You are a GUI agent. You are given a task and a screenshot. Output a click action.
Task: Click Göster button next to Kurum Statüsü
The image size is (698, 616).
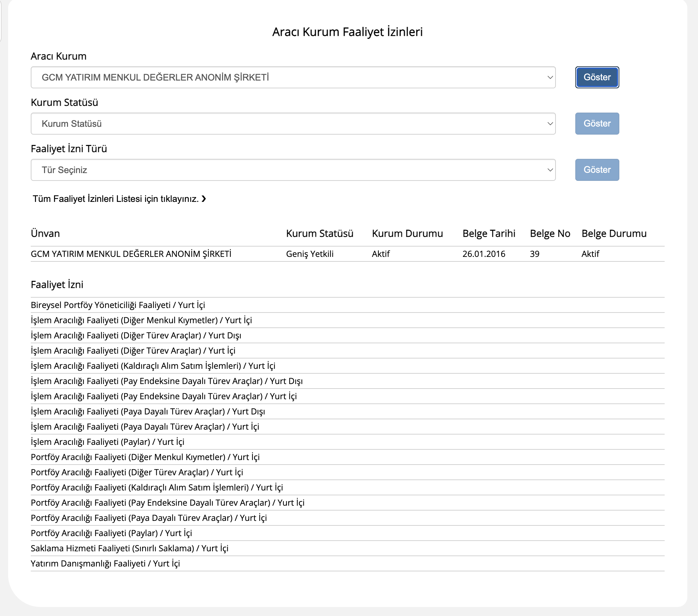597,124
